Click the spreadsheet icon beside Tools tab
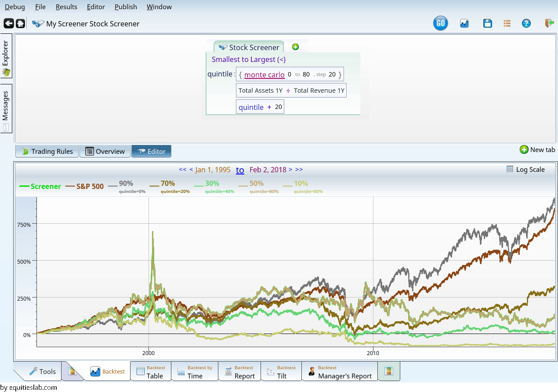This screenshot has height=392, width=558. tap(72, 372)
